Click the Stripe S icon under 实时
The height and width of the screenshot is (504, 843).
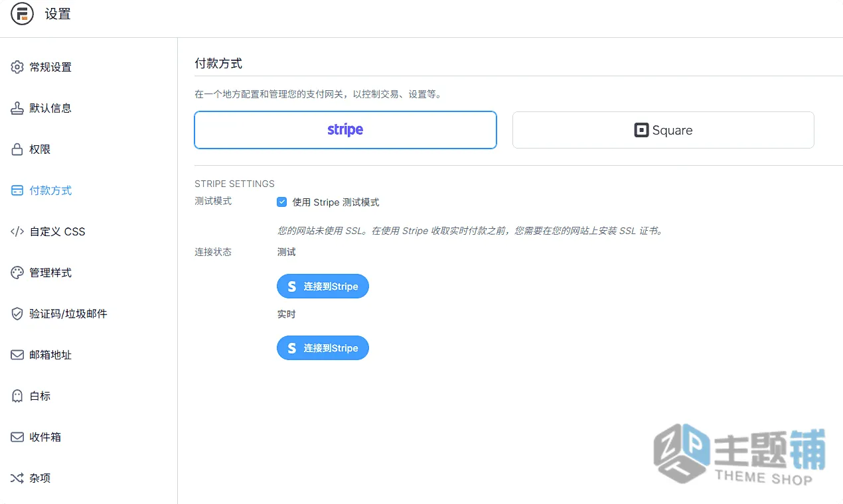click(x=291, y=348)
